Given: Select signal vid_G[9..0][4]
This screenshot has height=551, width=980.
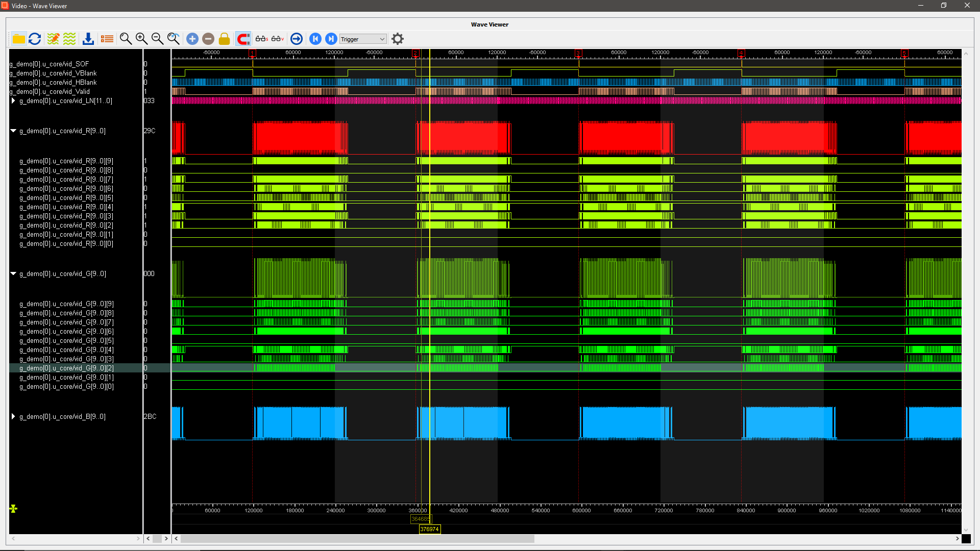Looking at the screenshot, I should 66,350.
